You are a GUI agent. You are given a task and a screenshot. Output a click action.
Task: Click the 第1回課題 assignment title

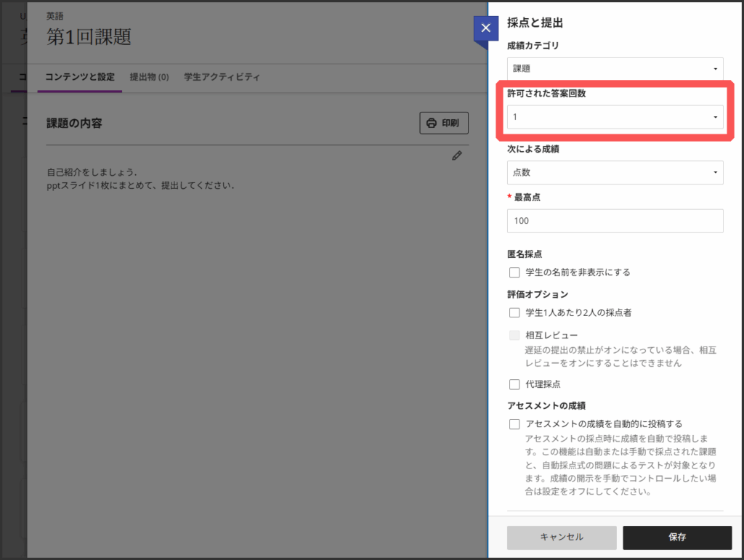tap(89, 37)
